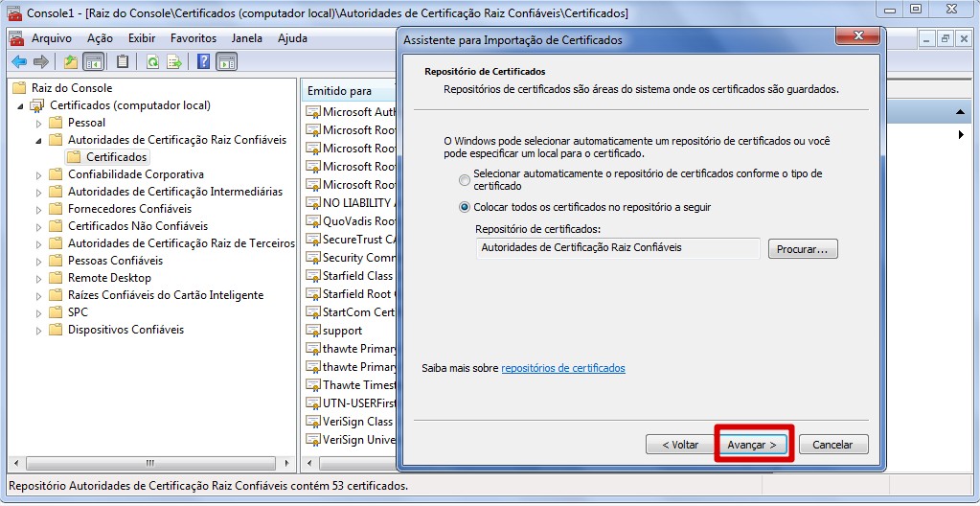Screen dimensions: 980x506
Task: Open help via the blue question mark icon
Action: (203, 61)
